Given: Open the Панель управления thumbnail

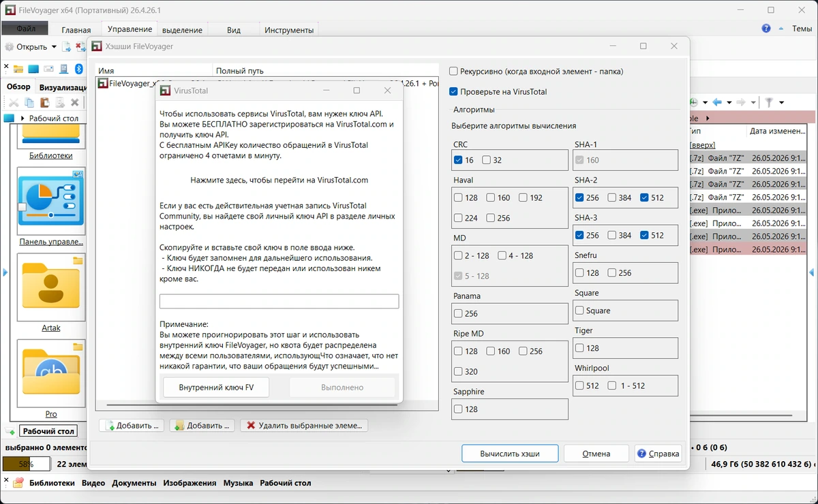Looking at the screenshot, I should point(51,201).
